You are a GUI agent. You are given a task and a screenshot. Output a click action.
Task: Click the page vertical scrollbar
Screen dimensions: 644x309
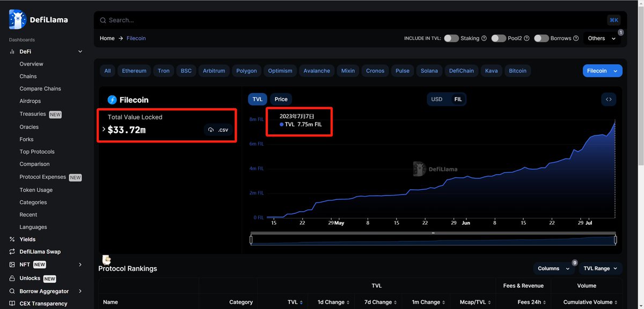tap(641, 86)
